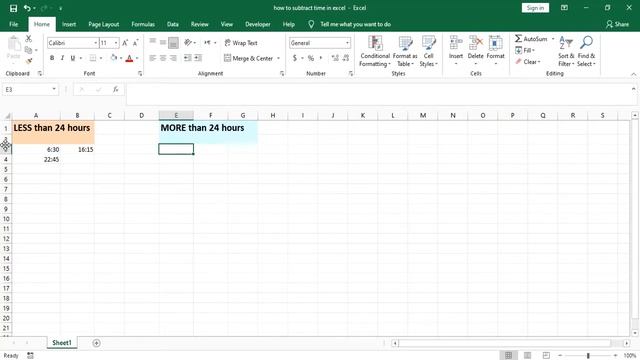Center text horizontally
Screen dimensions: 640x360
click(x=163, y=58)
